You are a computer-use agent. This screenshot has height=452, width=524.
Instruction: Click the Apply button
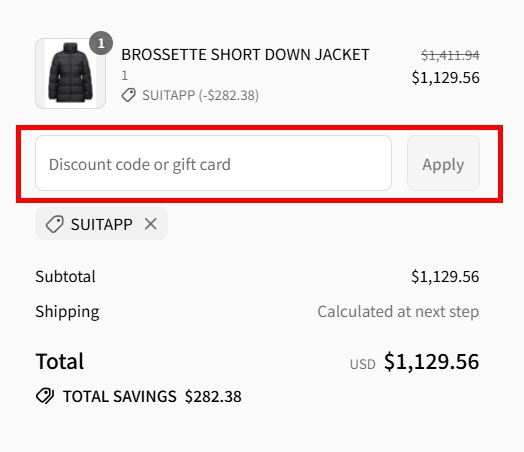pos(443,163)
